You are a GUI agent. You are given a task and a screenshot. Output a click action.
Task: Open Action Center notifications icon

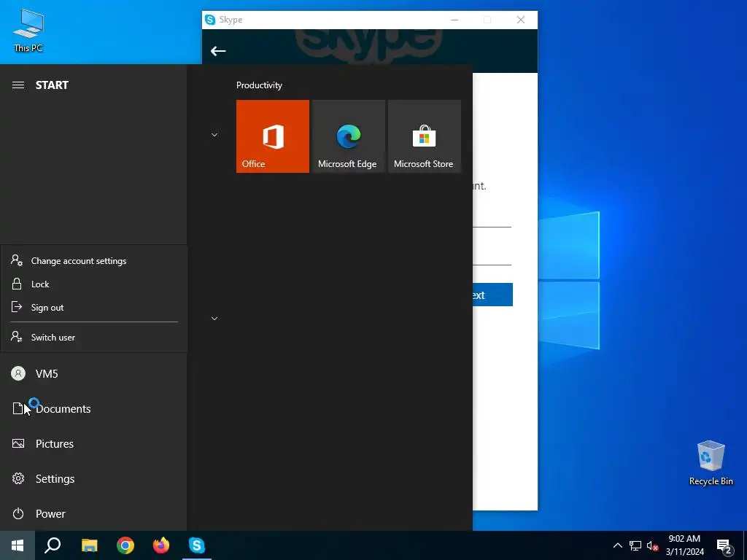coord(724,546)
